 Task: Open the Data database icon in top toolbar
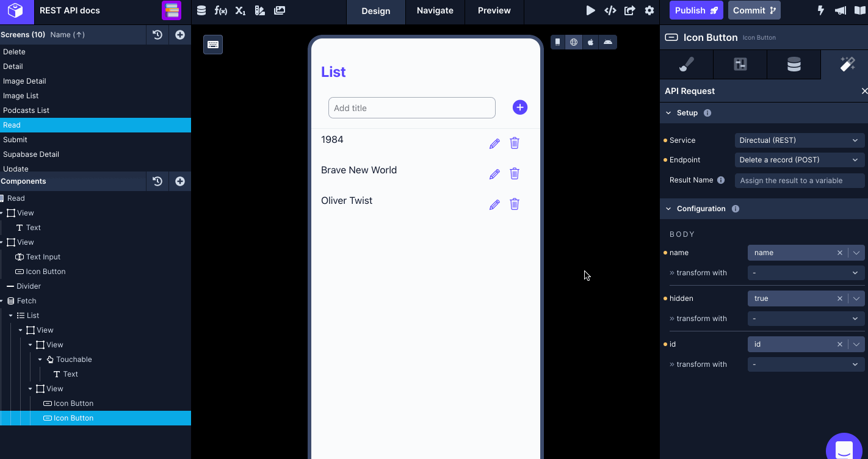pos(201,10)
